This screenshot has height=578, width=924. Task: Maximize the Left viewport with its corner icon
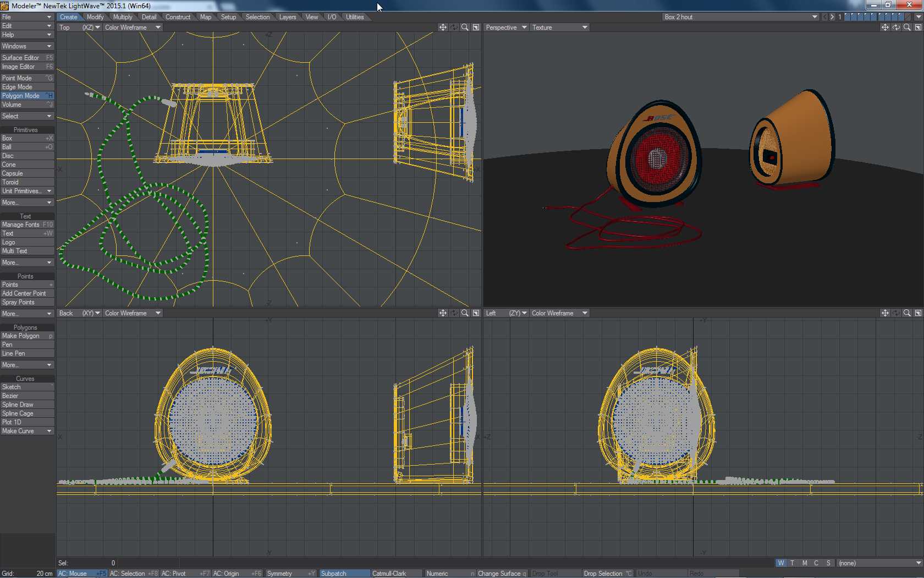tap(919, 313)
